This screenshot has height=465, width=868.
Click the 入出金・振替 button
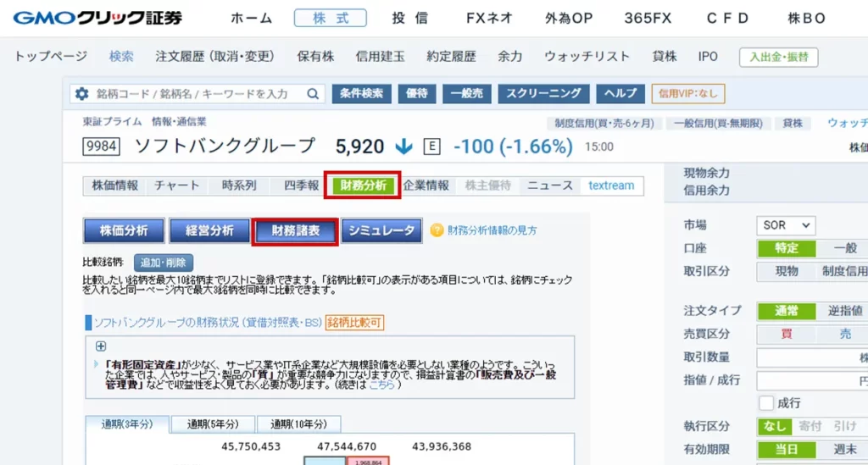[x=778, y=57]
